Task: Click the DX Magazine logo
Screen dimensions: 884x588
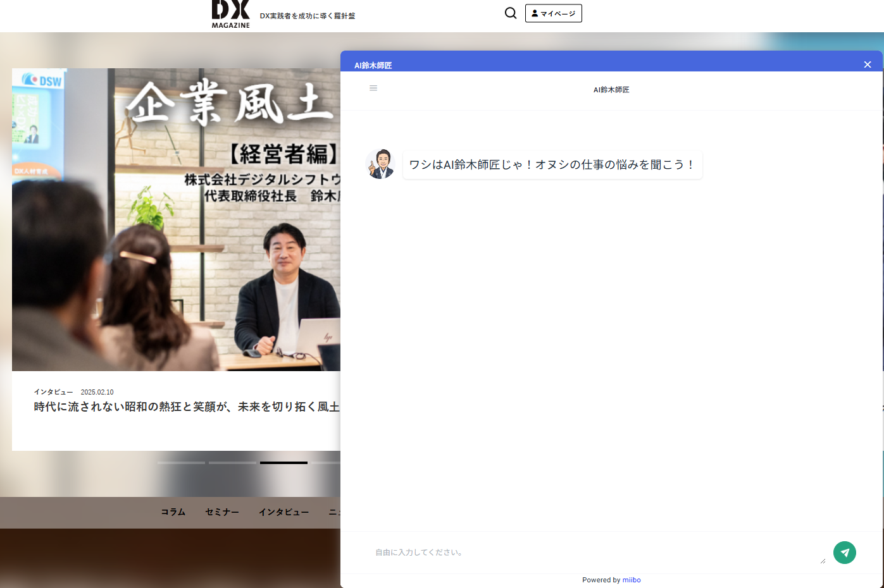Action: [x=230, y=14]
